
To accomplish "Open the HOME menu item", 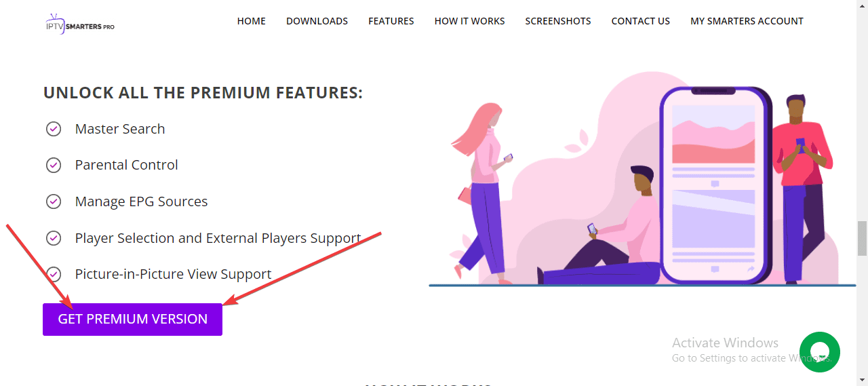I will pos(251,21).
